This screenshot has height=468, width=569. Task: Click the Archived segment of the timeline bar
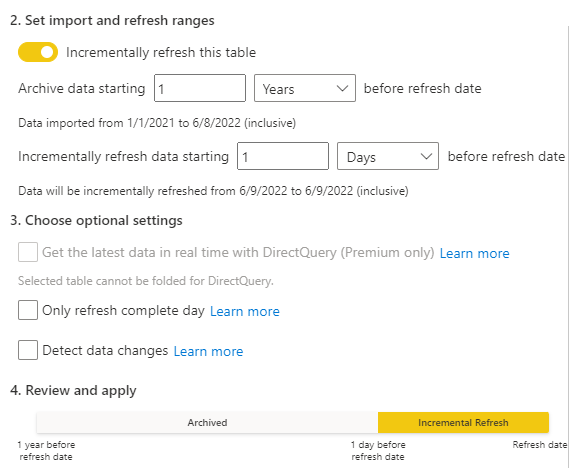coord(207,423)
